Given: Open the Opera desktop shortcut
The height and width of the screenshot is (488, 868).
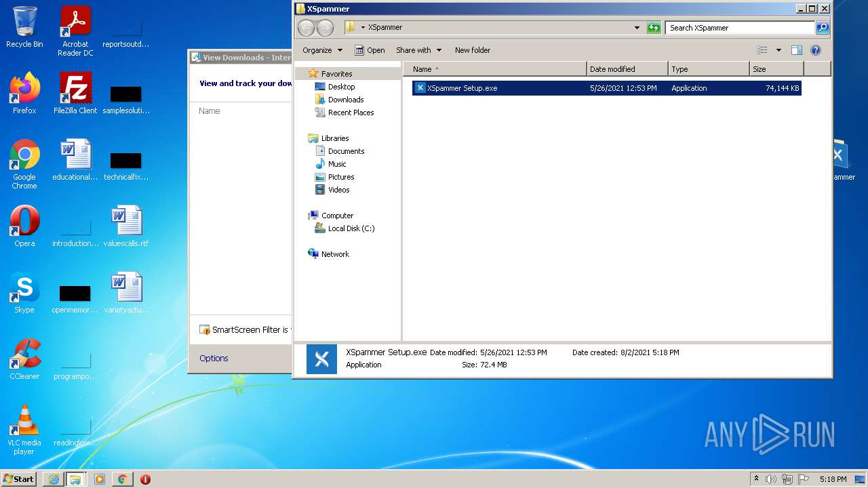Looking at the screenshot, I should coord(24,226).
